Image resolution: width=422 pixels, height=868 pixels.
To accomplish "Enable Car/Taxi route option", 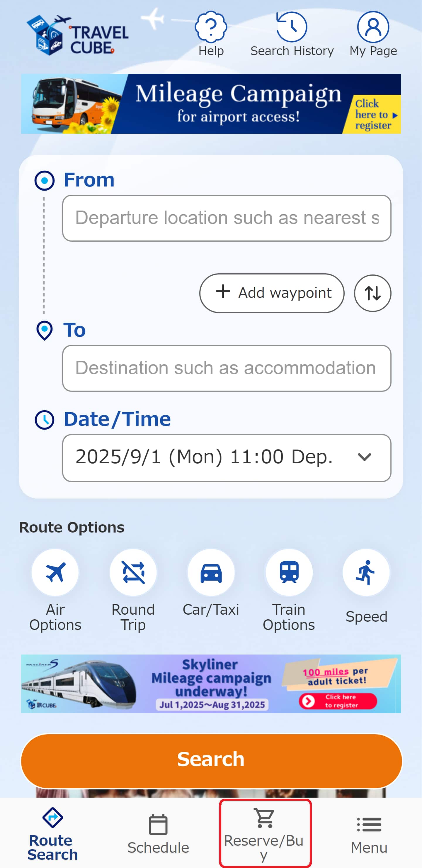I will click(211, 572).
